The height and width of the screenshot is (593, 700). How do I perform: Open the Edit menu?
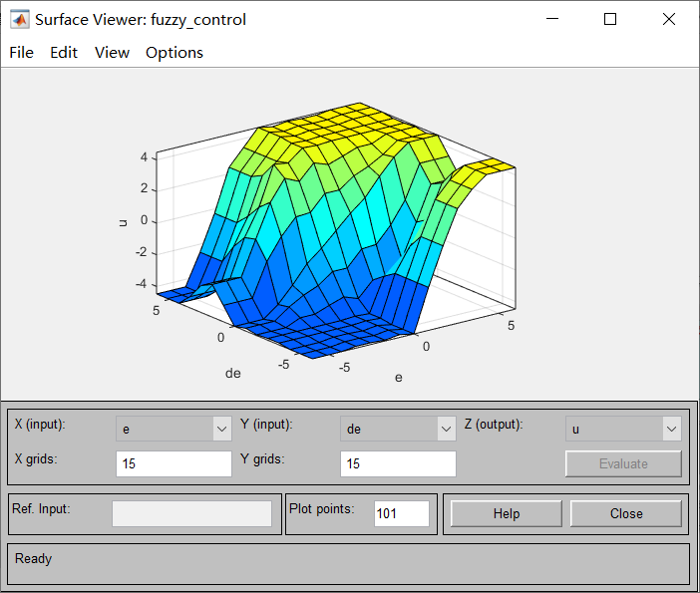[x=64, y=53]
